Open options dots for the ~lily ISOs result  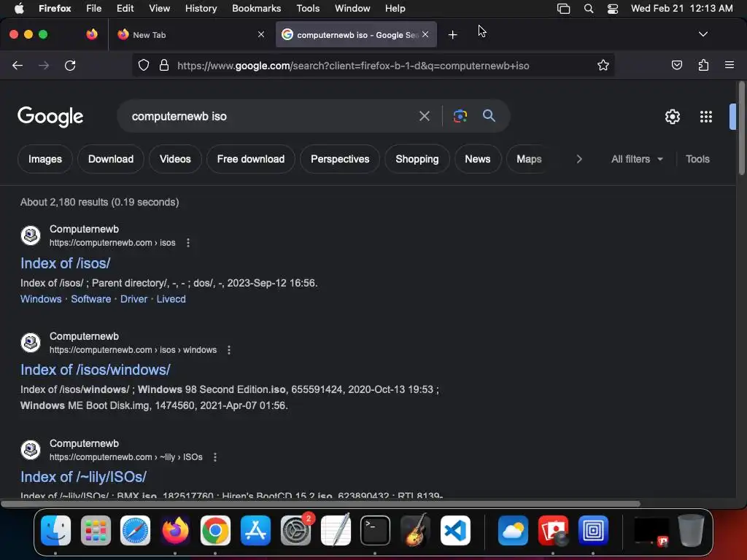click(215, 457)
